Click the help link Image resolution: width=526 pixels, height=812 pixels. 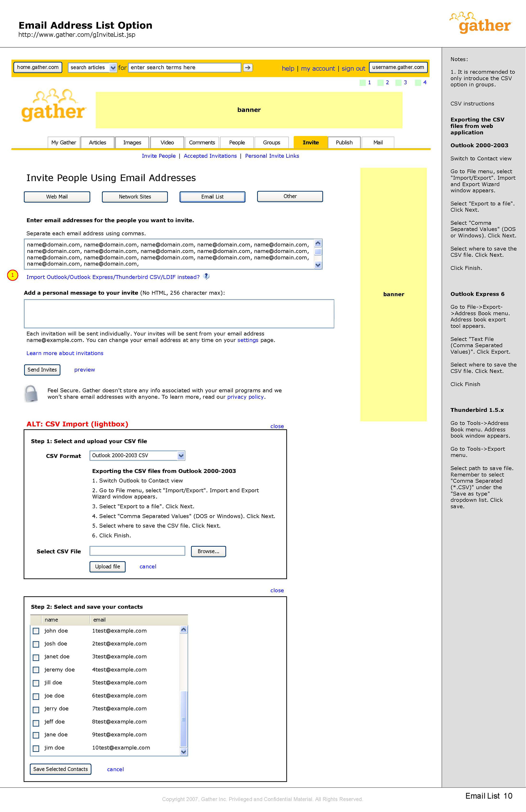pos(288,68)
